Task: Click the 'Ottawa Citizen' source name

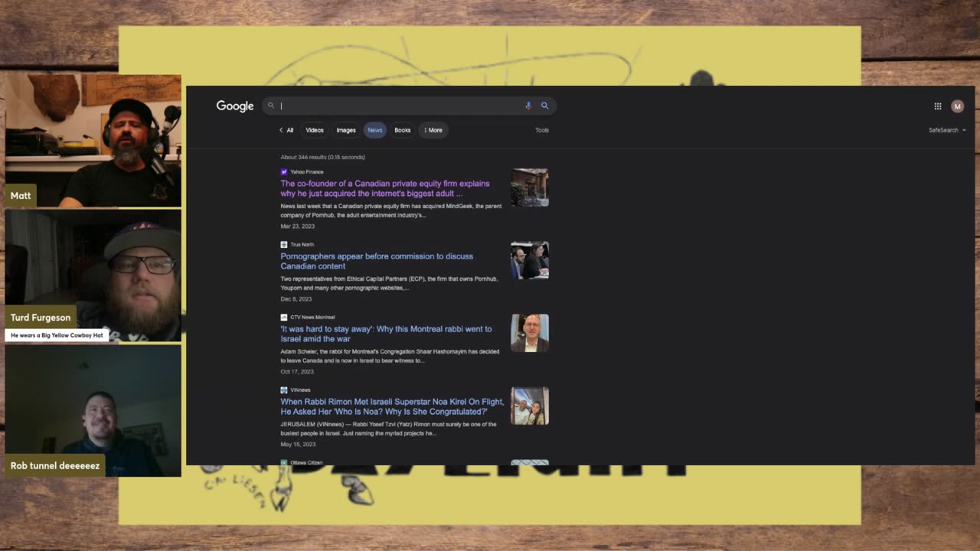Action: (x=306, y=462)
